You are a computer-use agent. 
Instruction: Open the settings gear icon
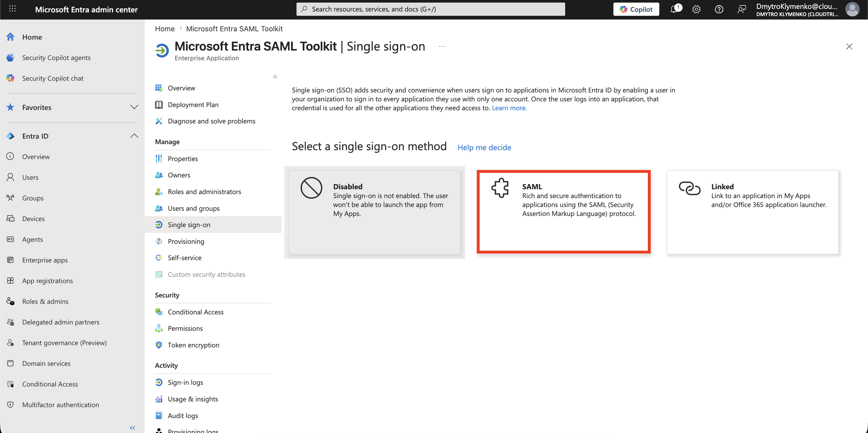(696, 9)
